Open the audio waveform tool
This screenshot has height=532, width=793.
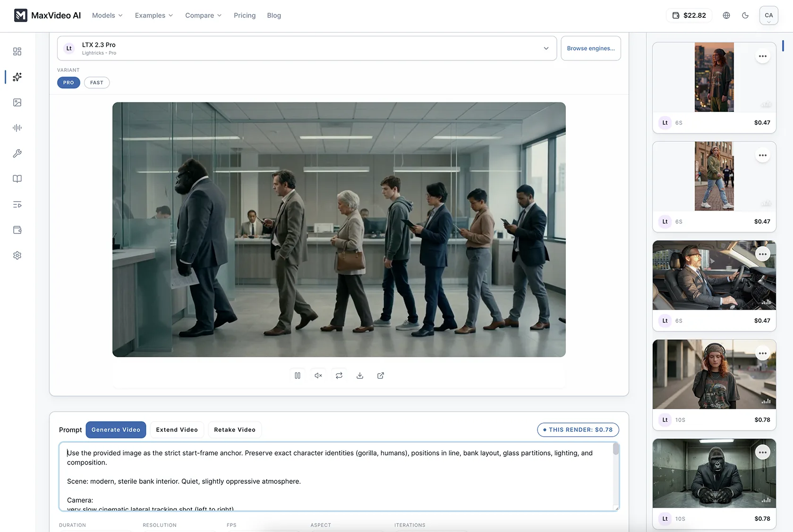click(x=17, y=127)
